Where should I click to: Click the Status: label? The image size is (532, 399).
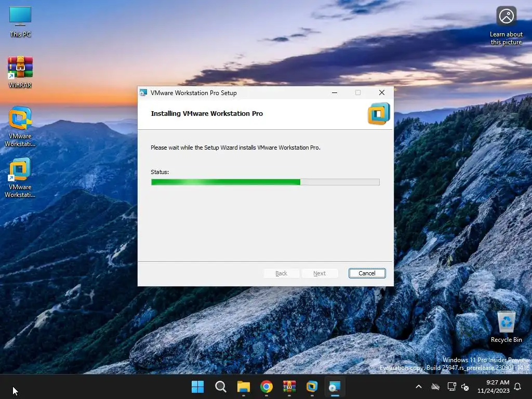point(160,172)
